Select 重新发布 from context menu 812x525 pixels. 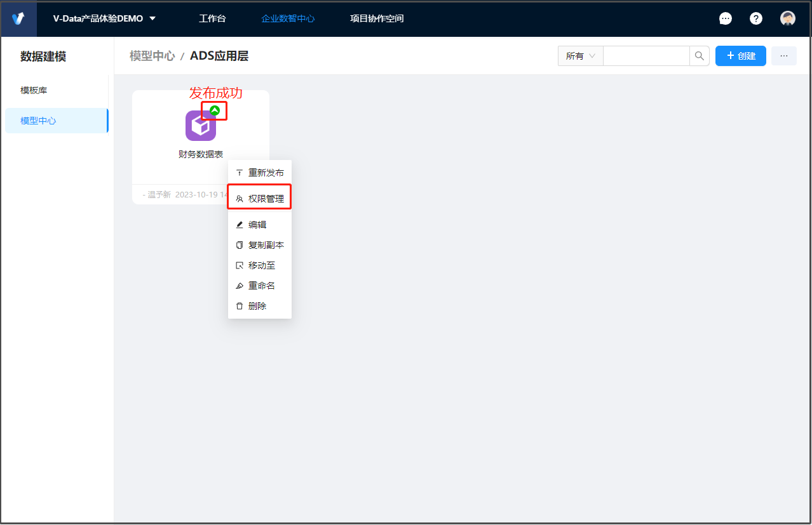(260, 173)
